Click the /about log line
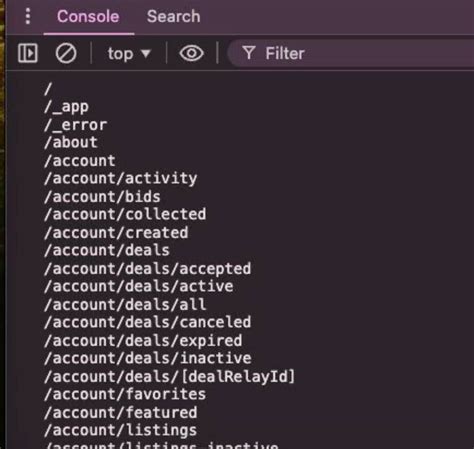Viewport: 474px width, 449px height. [71, 142]
